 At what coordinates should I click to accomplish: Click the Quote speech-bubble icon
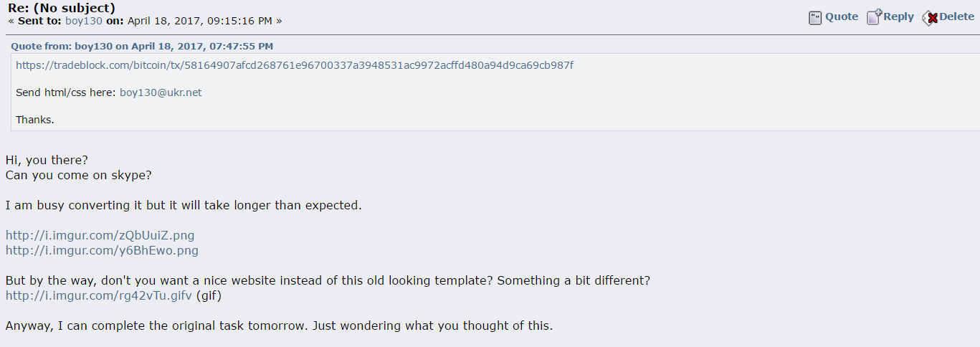pyautogui.click(x=815, y=18)
